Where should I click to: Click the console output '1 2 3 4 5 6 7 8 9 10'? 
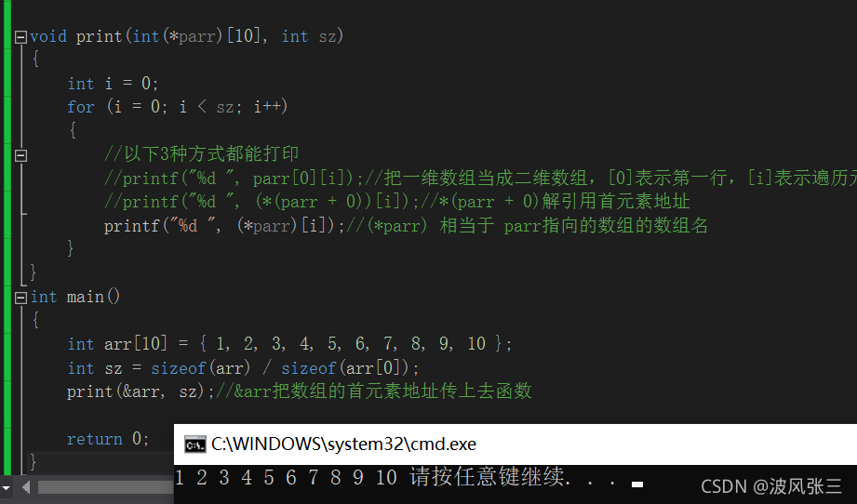(286, 477)
